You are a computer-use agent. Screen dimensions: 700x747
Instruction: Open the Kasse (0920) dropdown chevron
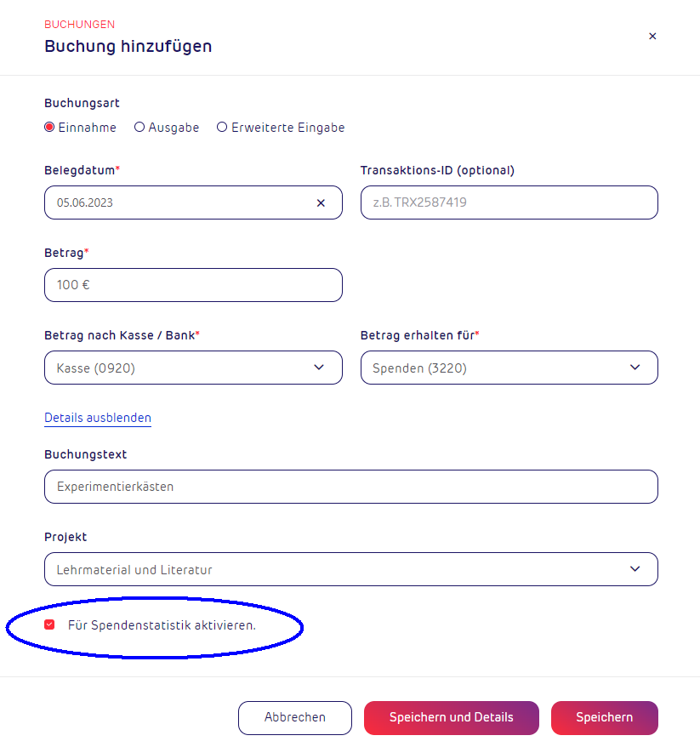(319, 368)
